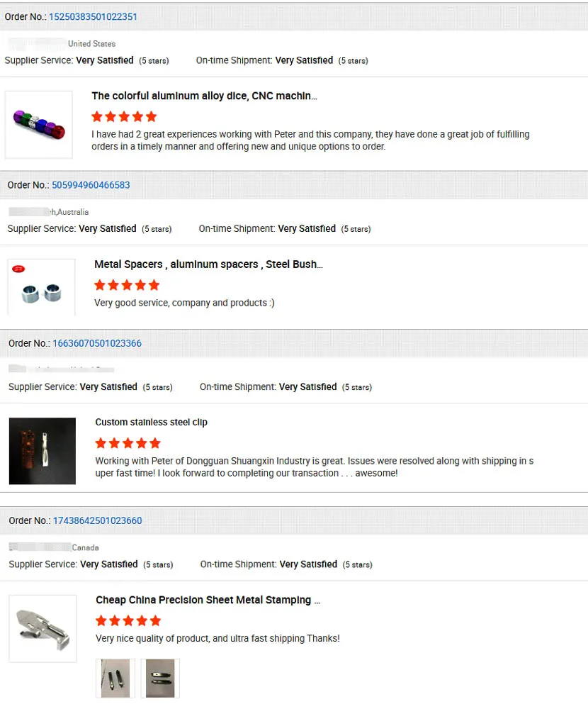588x709 pixels.
Task: Open first review photo attachment thumbnail
Action: pyautogui.click(x=115, y=679)
